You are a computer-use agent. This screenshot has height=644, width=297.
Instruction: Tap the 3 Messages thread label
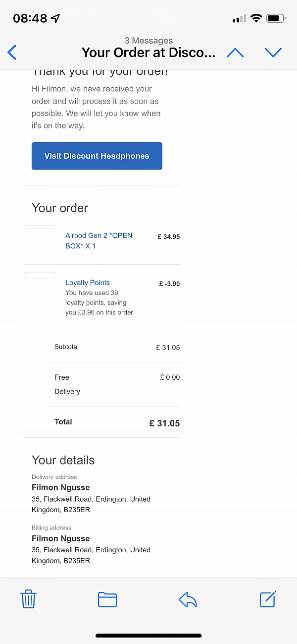click(148, 41)
